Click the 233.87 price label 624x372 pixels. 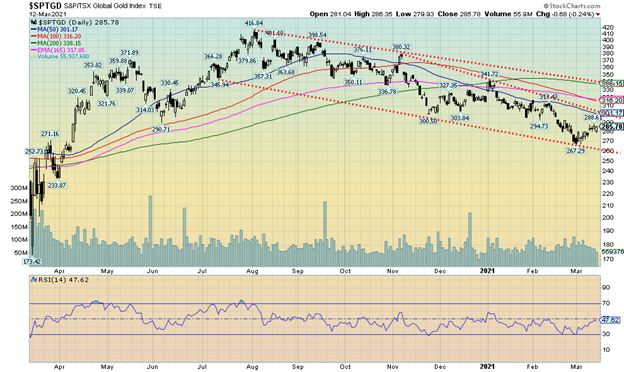pos(57,185)
